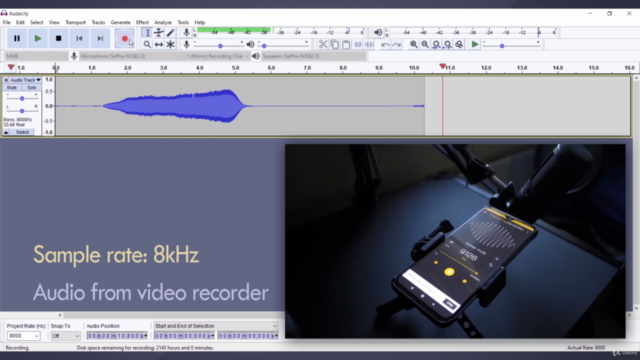Click the playback meter speaker icon
Screen dimensions: 640x360
click(x=378, y=33)
